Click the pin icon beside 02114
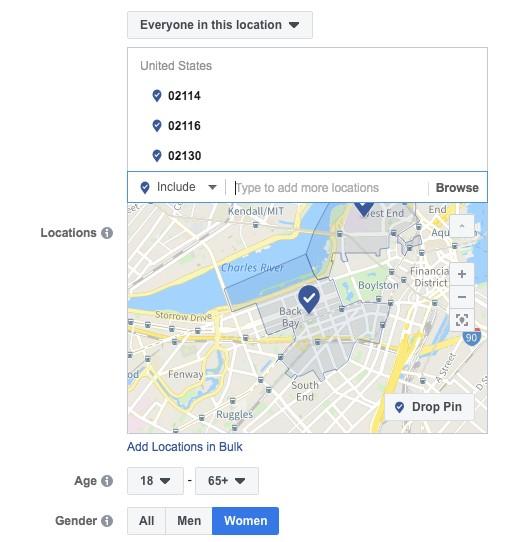The width and height of the screenshot is (507, 542). [x=157, y=96]
